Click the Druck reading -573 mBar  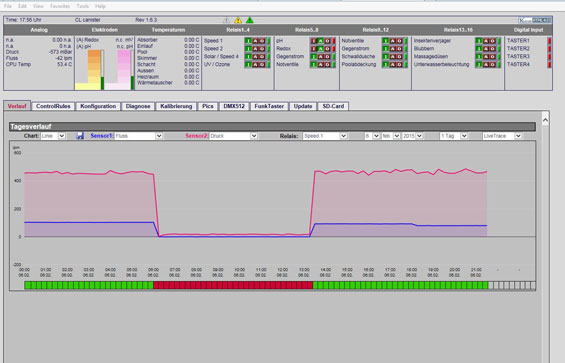[60, 52]
